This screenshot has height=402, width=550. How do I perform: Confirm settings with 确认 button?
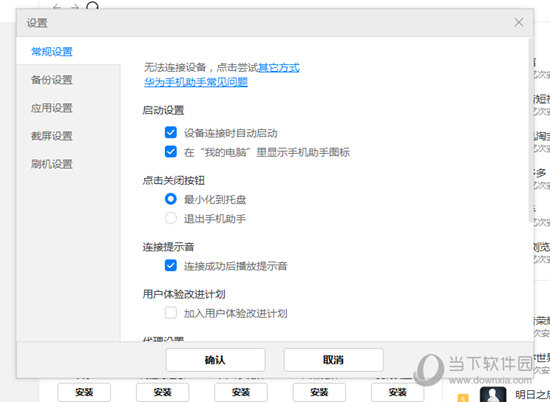point(215,360)
